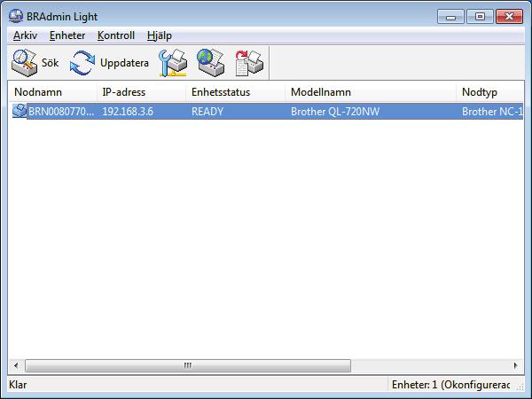Screen dimensions: 532x399
Task: Open the Enheter menu
Action: pos(67,35)
